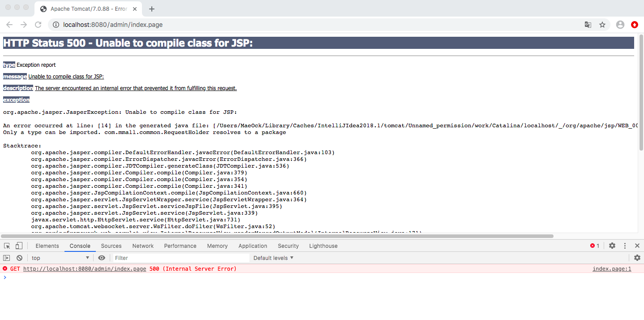Bookmark this page with the star icon

point(602,25)
